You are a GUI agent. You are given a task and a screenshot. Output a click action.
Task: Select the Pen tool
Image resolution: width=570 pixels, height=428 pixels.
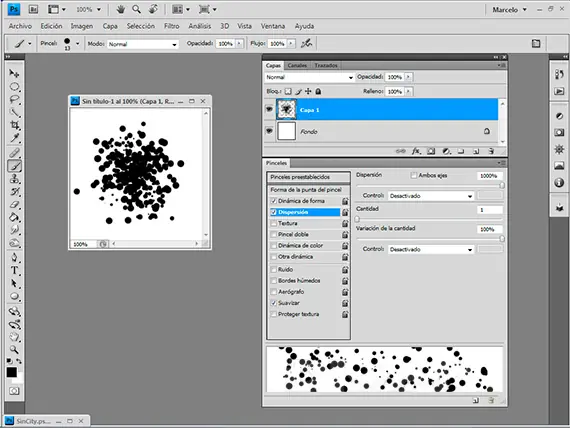tap(14, 257)
